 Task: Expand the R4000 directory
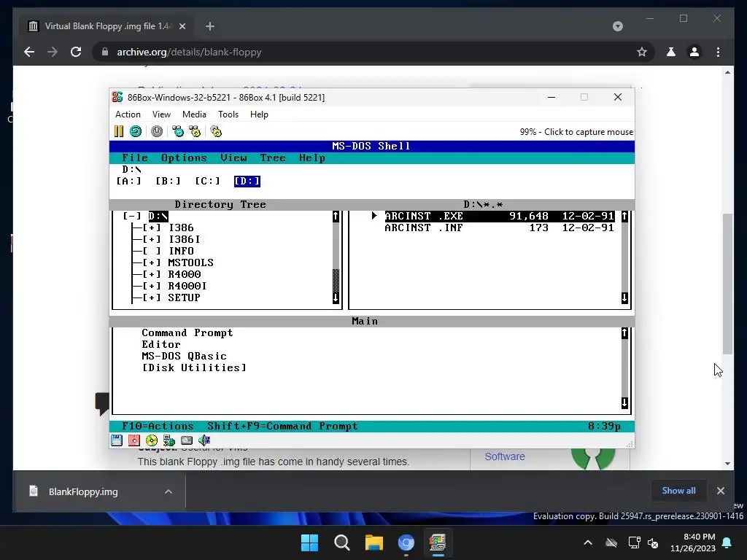[152, 274]
